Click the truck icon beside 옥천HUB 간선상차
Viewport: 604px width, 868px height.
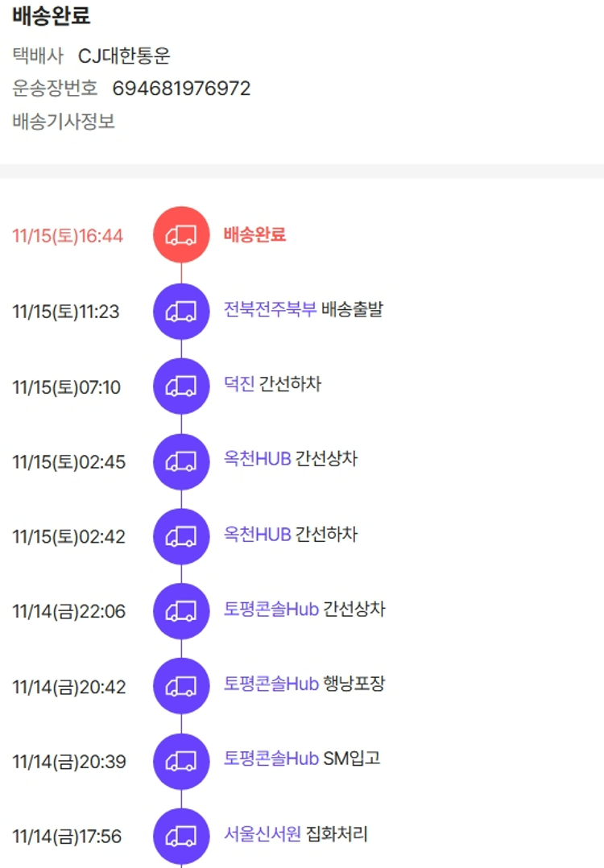click(181, 461)
